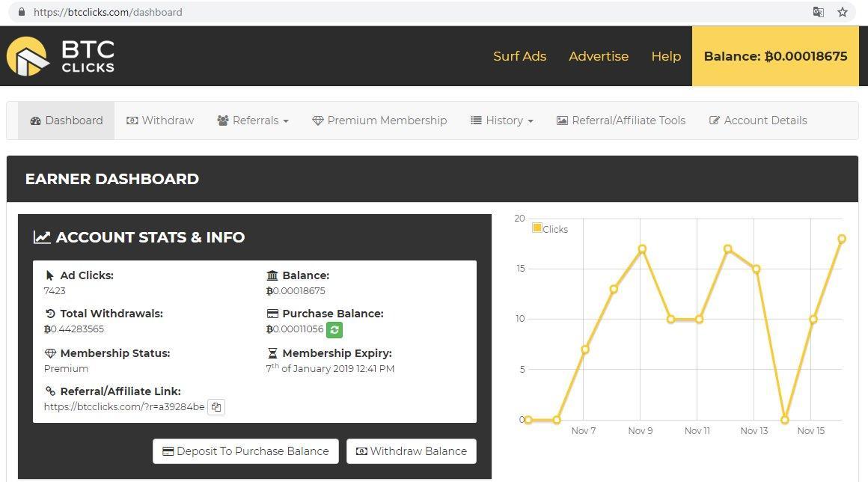This screenshot has height=482, width=868.
Task: Click the Withdraw Balance button
Action: pyautogui.click(x=412, y=451)
